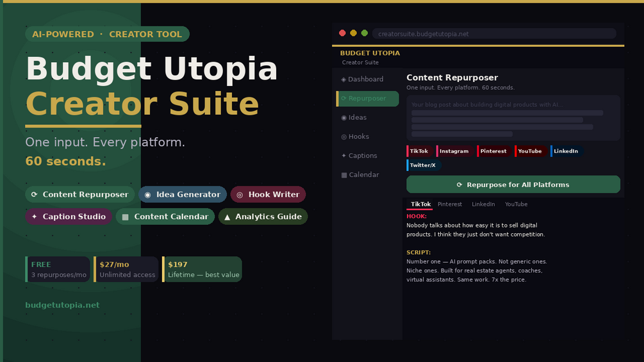644x362 pixels.
Task: Click the Repurposer refresh icon in sidebar
Action: click(x=343, y=99)
